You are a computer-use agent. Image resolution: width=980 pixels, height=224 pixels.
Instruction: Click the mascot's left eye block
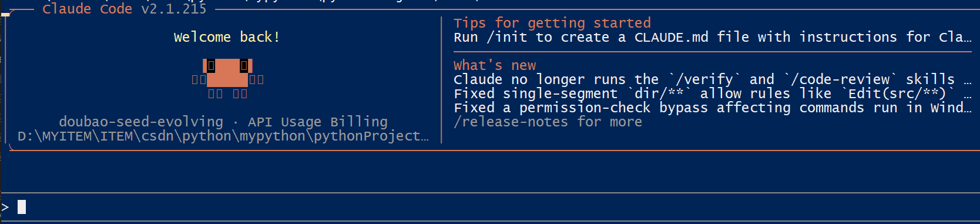coord(211,65)
